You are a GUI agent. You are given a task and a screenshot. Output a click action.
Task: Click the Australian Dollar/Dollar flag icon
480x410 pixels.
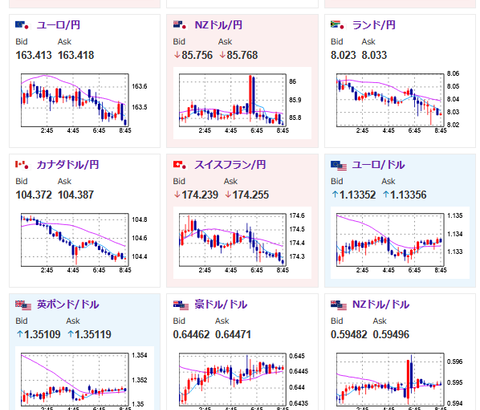pos(181,305)
